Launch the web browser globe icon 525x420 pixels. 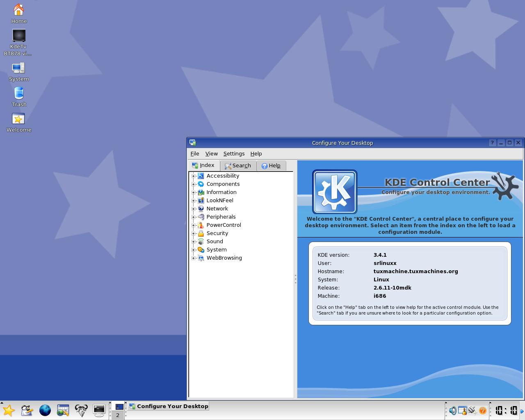pos(45,410)
